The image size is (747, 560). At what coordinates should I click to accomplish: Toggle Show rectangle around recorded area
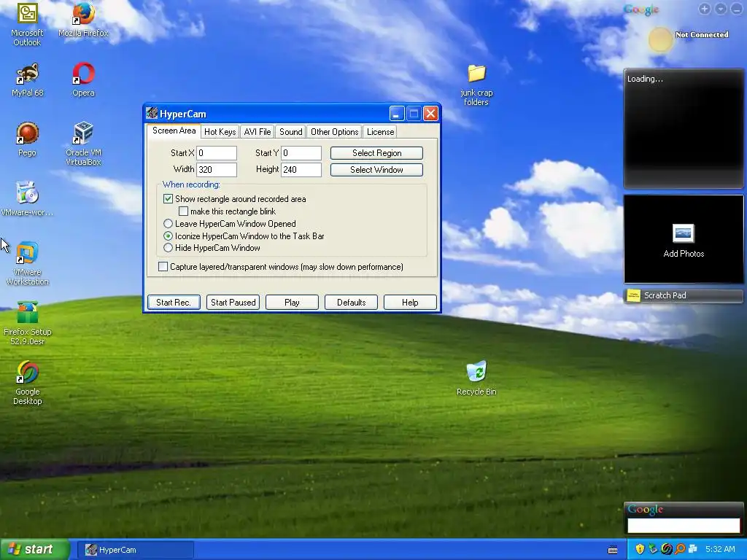coord(168,198)
